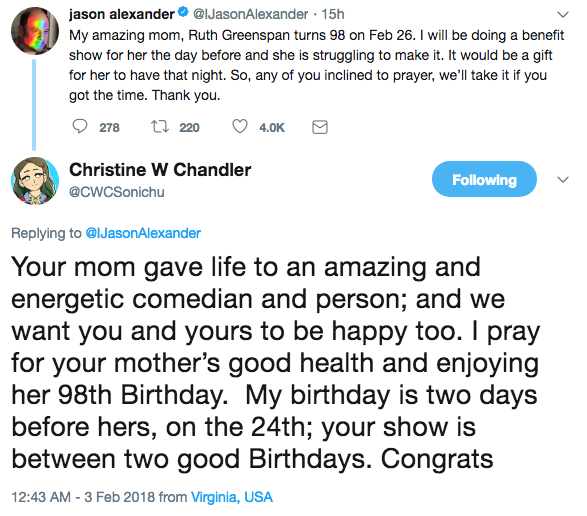Like the tweet with the heart icon
The height and width of the screenshot is (516, 587).
click(x=240, y=127)
